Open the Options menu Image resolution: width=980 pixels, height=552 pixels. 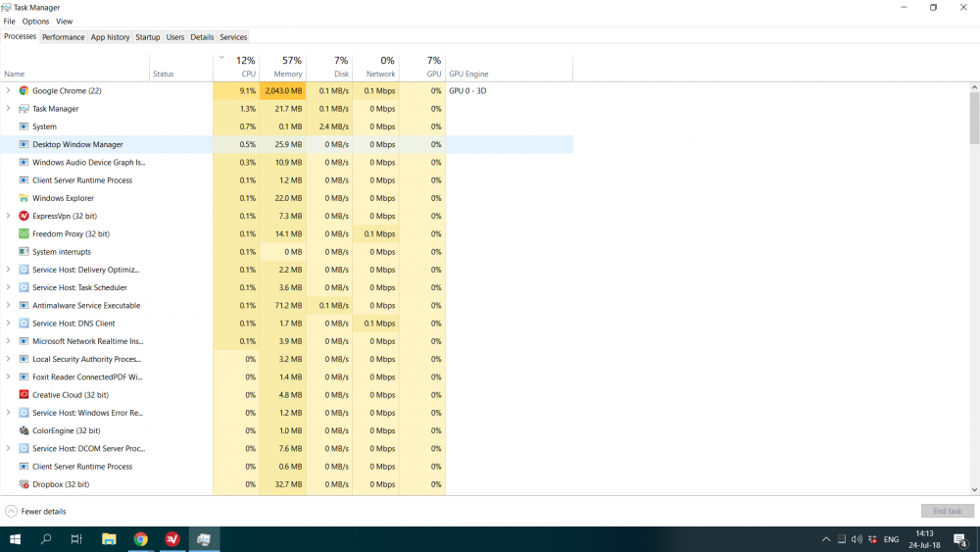click(x=35, y=22)
